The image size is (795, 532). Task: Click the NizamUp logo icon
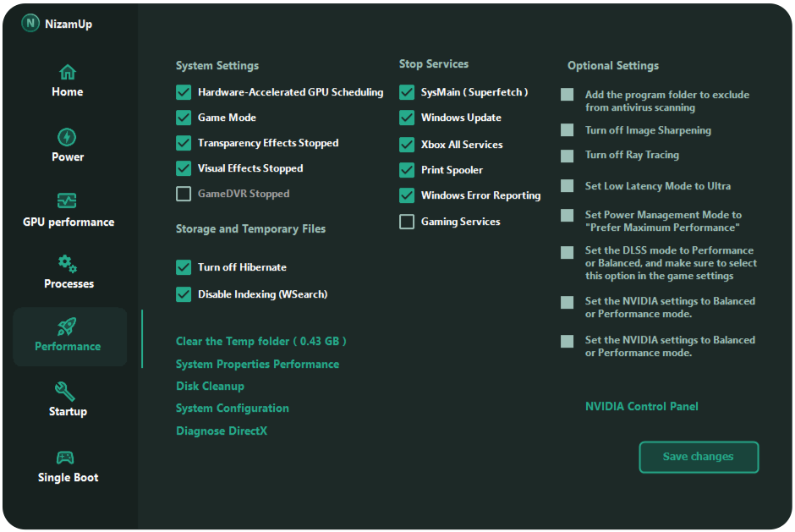click(31, 24)
